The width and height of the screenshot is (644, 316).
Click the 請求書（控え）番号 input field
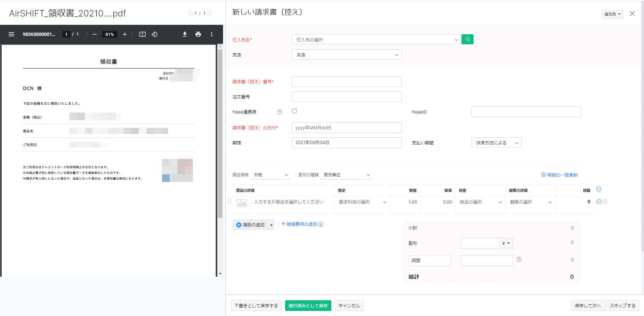tap(346, 82)
